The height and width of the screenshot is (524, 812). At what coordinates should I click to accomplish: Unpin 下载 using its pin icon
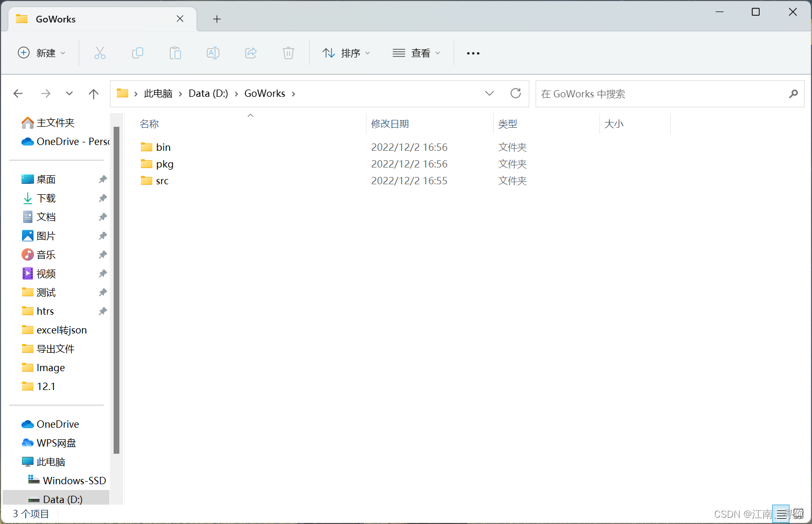pyautogui.click(x=103, y=198)
